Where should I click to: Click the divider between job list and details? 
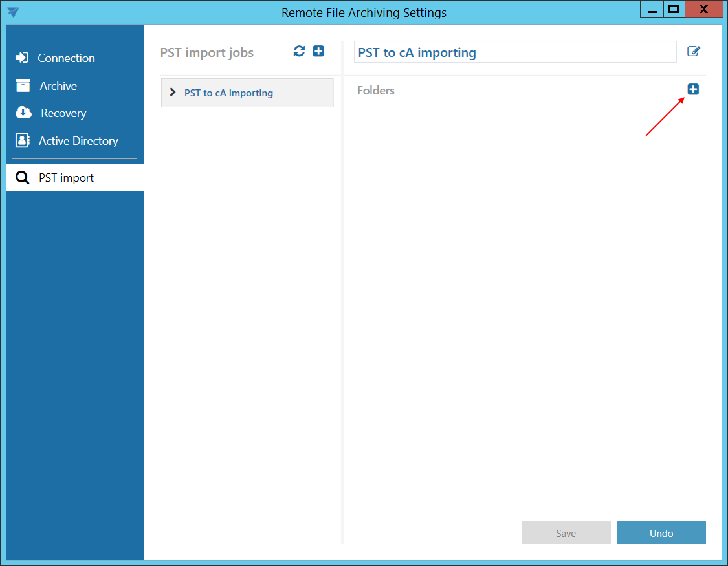pos(342,291)
